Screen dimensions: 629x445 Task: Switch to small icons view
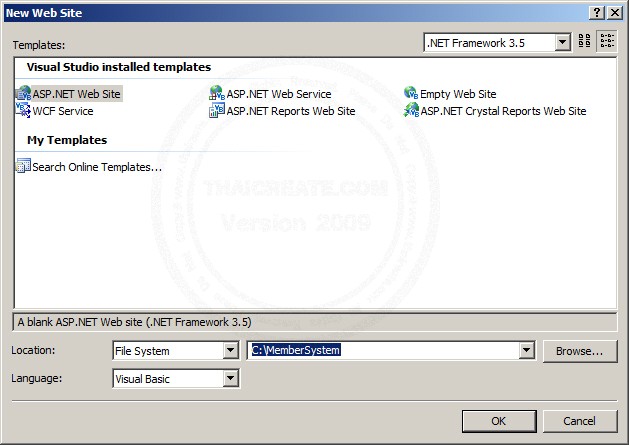[x=607, y=41]
